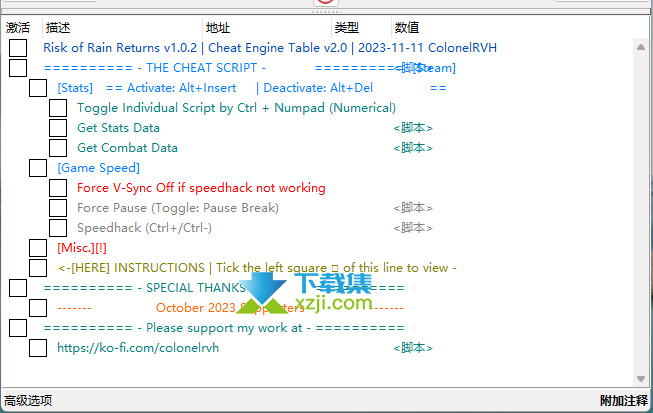Screen dimensions: 653x413
Task: Select the [Game Speed] entry text
Action: click(x=98, y=168)
